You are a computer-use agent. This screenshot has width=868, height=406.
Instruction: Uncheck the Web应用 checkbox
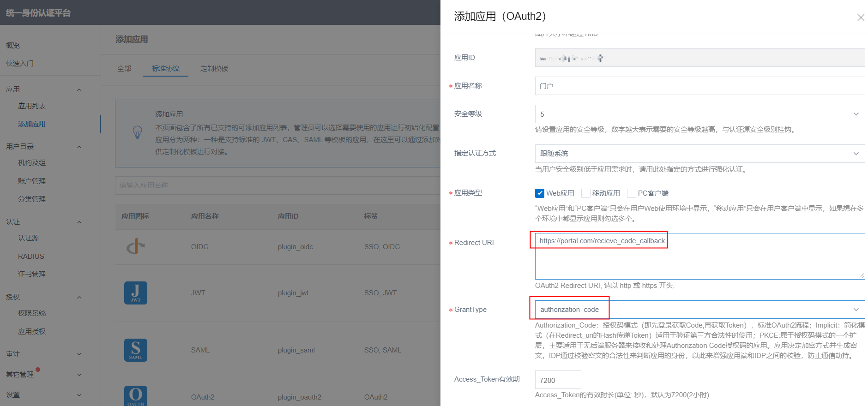click(x=539, y=193)
